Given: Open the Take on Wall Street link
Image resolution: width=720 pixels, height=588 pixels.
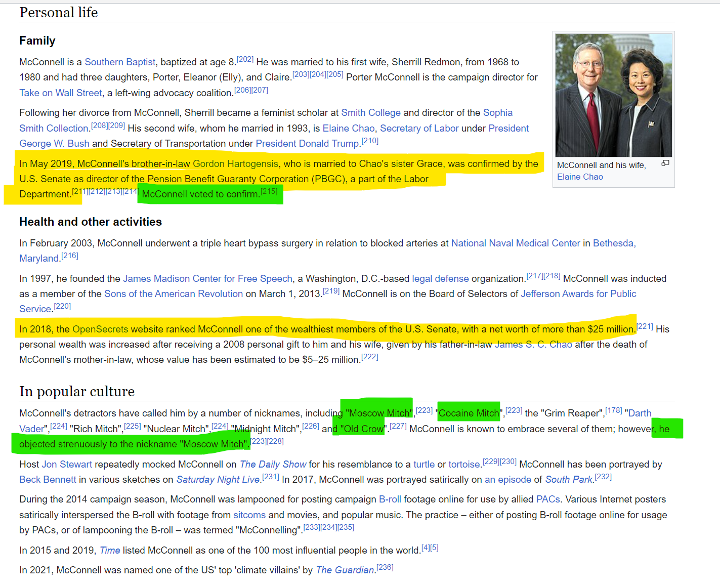Looking at the screenshot, I should [x=61, y=93].
